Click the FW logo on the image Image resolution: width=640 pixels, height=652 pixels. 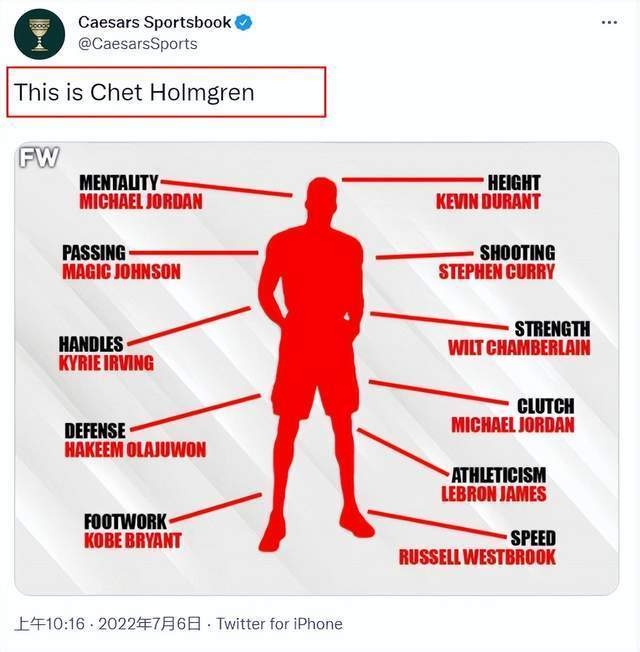point(39,157)
